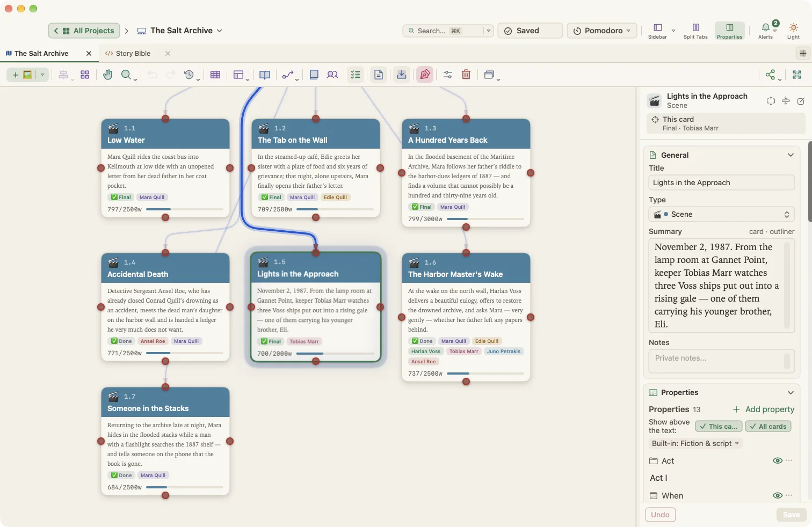The width and height of the screenshot is (812, 527).
Task: Toggle the 'This ca...' show-above checkbox
Action: (x=719, y=426)
